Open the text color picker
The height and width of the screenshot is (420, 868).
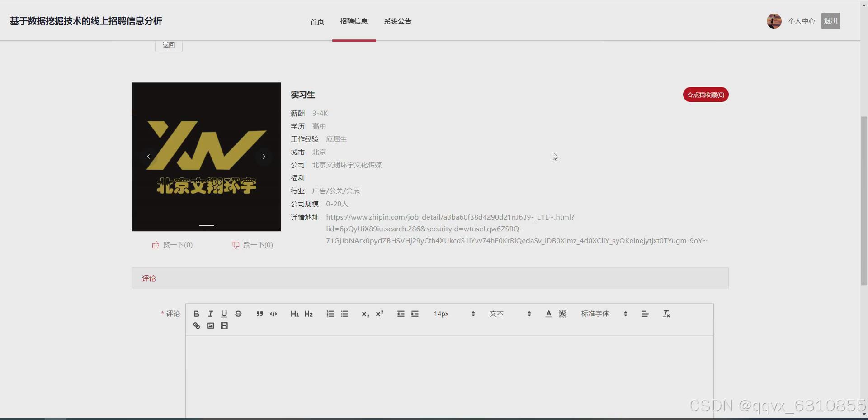(x=548, y=314)
